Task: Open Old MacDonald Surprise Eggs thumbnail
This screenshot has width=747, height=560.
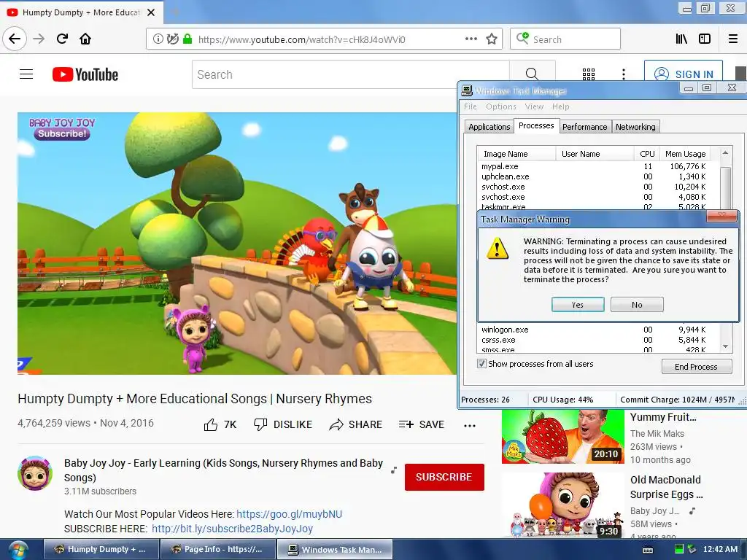Action: click(x=562, y=505)
